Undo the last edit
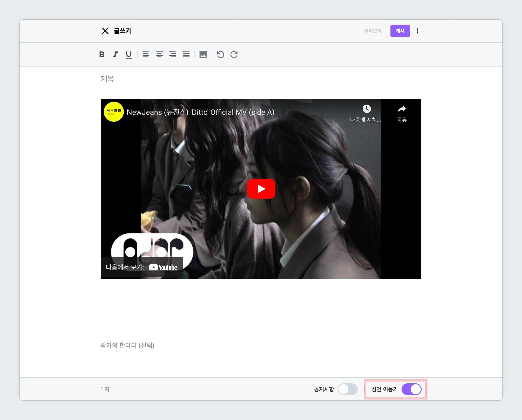 point(220,55)
